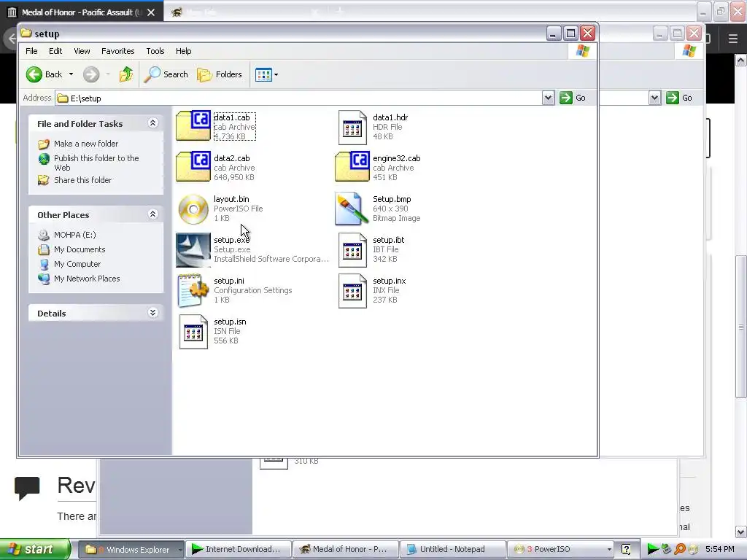Open the Tools menu

155,51
